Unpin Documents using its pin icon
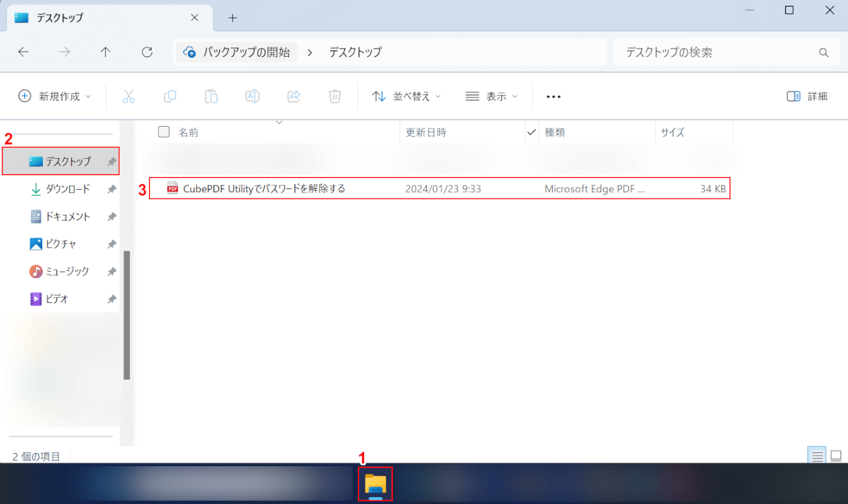Viewport: 848px width, 504px height. click(x=112, y=217)
